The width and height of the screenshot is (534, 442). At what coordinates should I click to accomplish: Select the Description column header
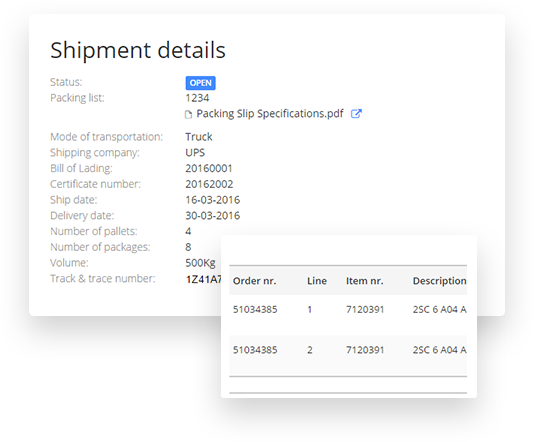(x=439, y=281)
